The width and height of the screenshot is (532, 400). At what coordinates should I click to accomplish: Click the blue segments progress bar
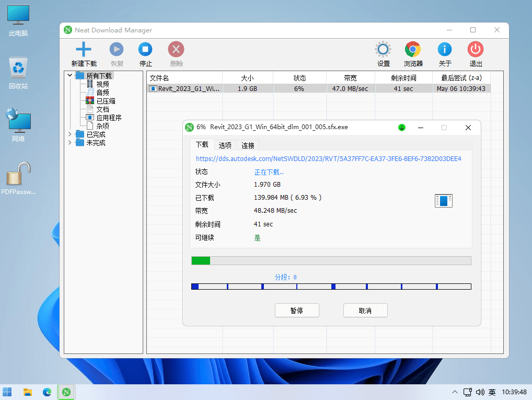point(331,287)
